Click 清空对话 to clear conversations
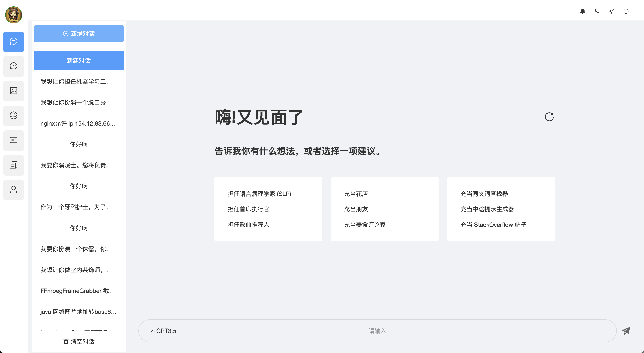The height and width of the screenshot is (353, 644). 79,341
